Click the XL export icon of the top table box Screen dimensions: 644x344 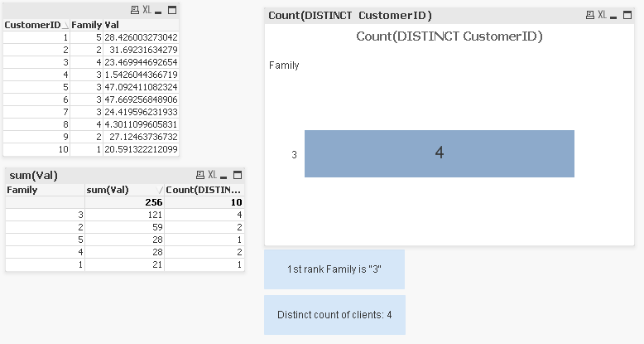pyautogui.click(x=147, y=10)
